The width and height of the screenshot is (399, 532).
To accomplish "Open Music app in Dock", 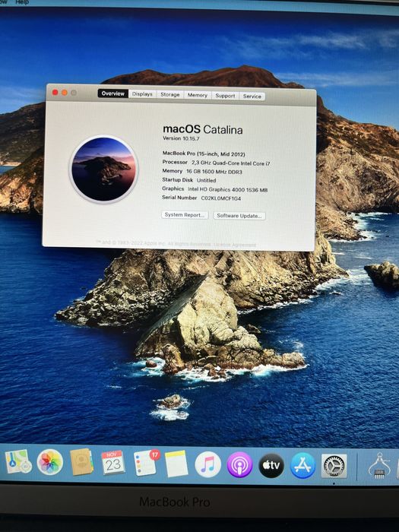I will tap(207, 464).
